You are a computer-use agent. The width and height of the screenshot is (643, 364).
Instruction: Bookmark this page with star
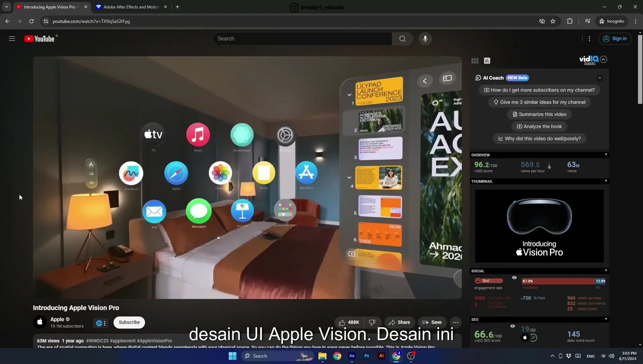[553, 21]
